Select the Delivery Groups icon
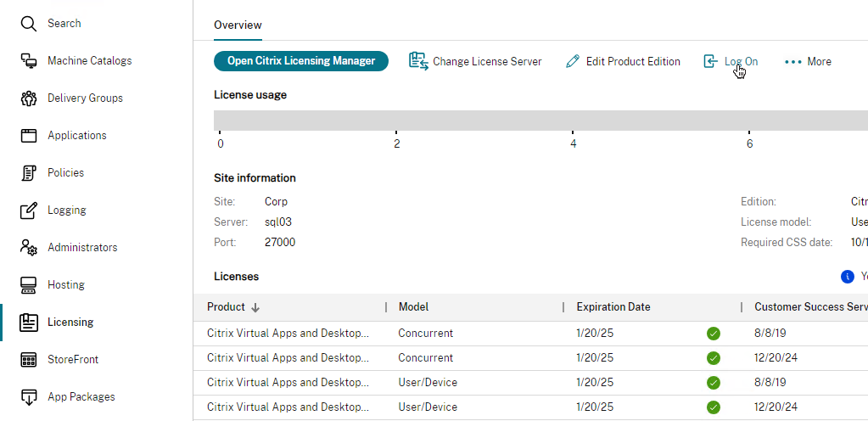868x421 pixels. (29, 98)
